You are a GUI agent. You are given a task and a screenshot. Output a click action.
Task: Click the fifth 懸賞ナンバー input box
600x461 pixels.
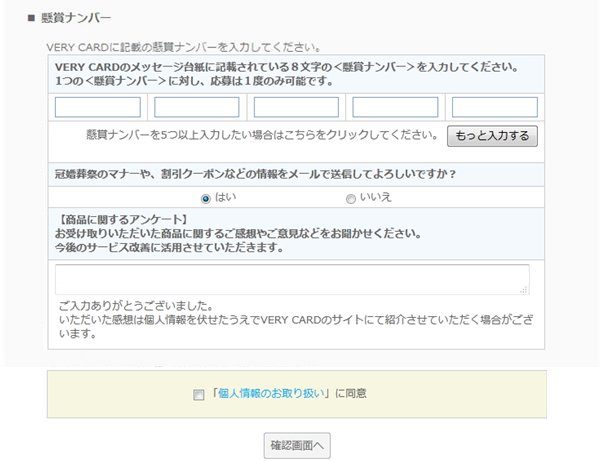coord(495,107)
